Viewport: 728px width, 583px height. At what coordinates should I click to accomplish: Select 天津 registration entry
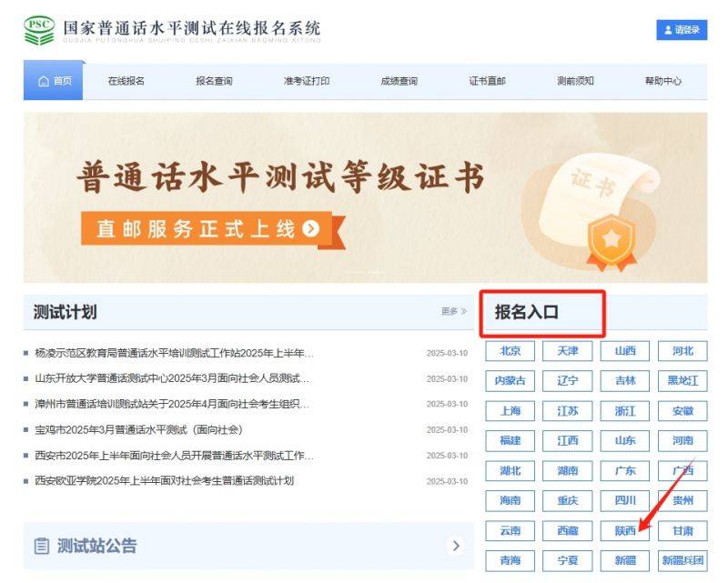coord(567,351)
